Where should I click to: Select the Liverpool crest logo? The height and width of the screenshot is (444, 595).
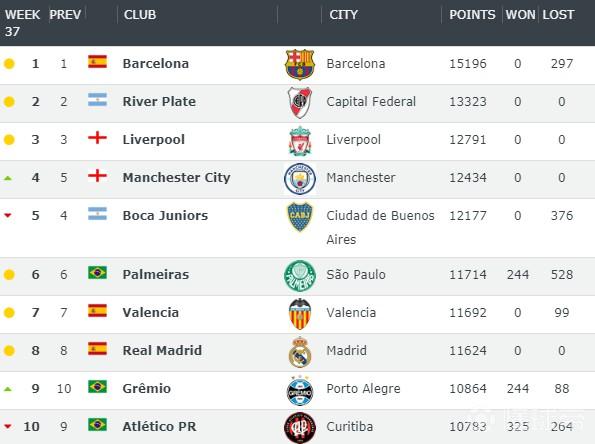300,141
